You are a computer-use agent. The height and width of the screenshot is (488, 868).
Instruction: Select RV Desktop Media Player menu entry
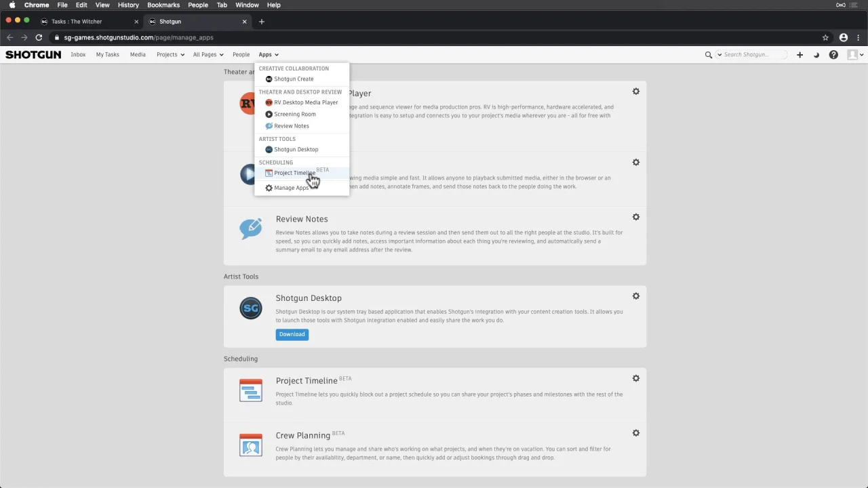(x=306, y=102)
